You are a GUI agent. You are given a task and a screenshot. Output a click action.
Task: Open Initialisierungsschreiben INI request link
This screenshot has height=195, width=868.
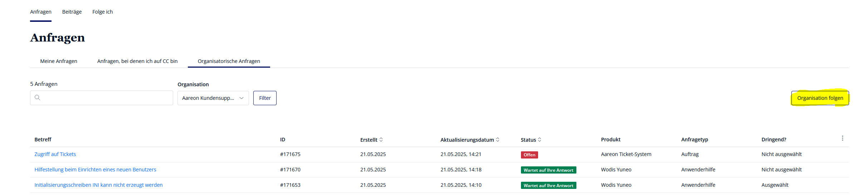click(98, 185)
